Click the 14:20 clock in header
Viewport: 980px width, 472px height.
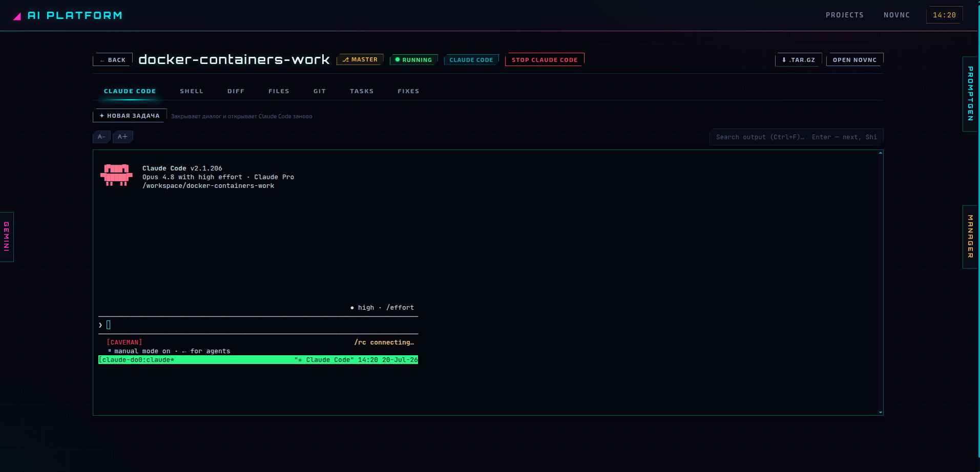(945, 15)
